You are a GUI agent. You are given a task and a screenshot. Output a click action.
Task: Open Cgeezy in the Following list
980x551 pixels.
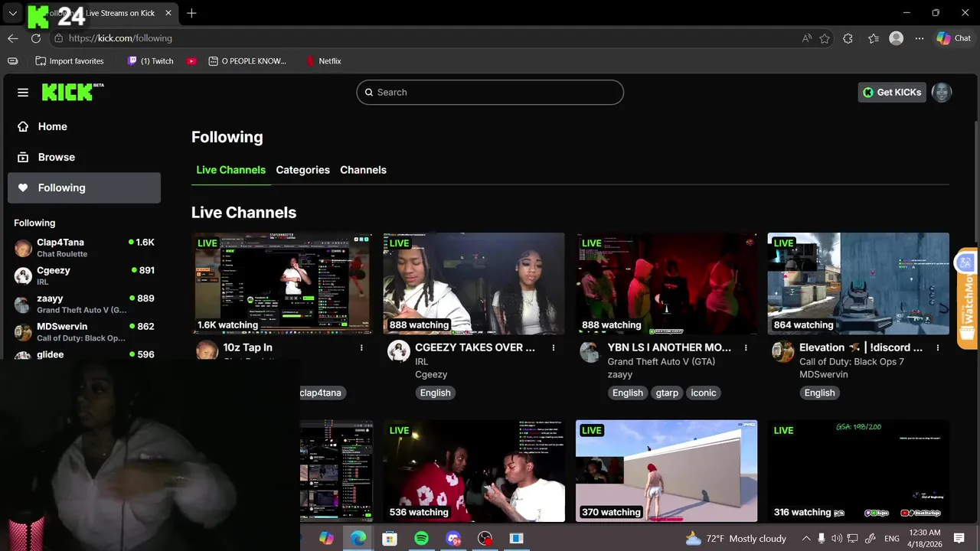coord(84,275)
